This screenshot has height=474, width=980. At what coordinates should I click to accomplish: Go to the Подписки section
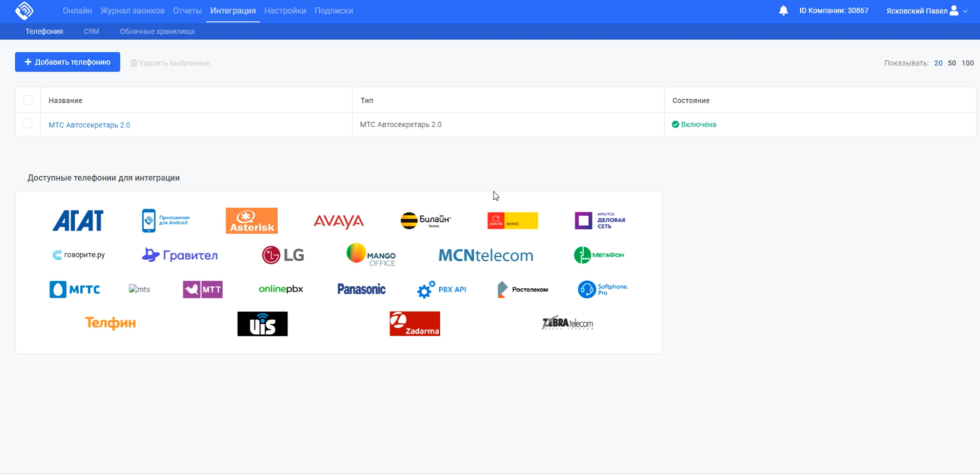click(x=334, y=11)
